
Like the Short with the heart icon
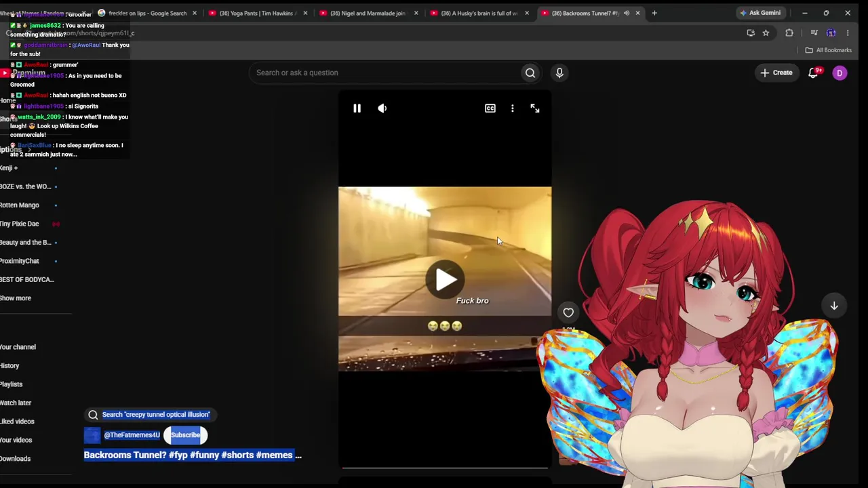(x=568, y=312)
